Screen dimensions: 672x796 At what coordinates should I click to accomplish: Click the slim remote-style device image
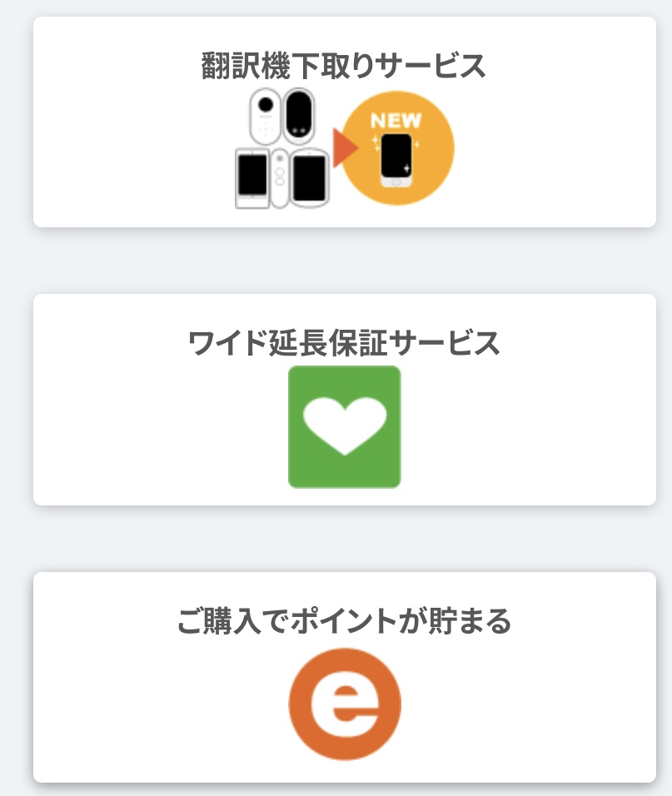click(279, 177)
